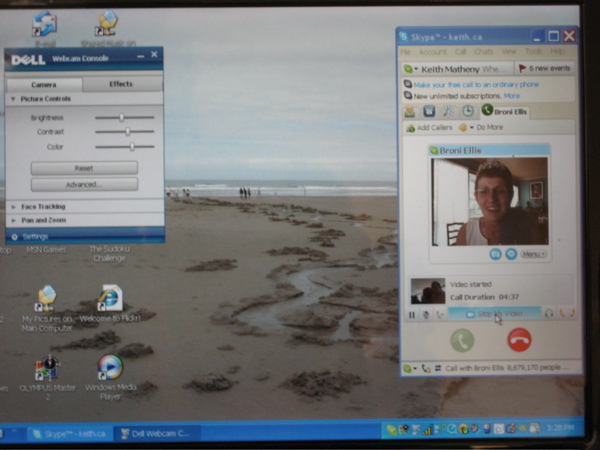Open the Skype Live search tab icon

tap(448, 111)
